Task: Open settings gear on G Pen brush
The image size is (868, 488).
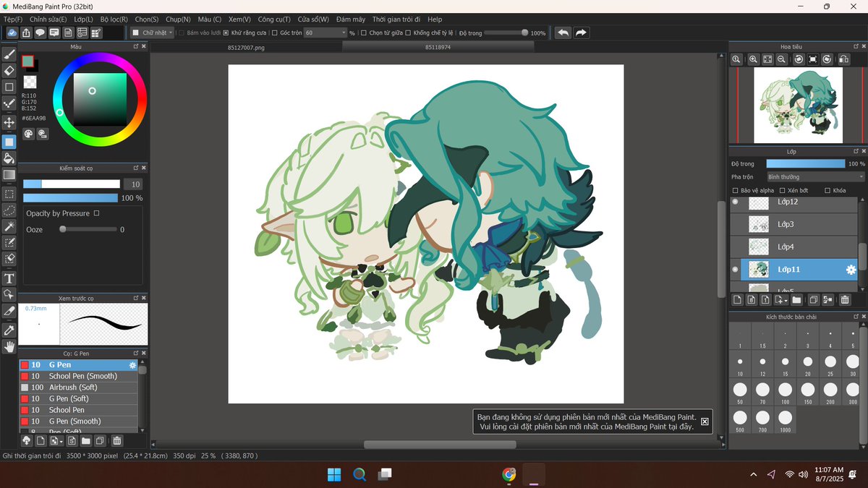Action: click(132, 365)
